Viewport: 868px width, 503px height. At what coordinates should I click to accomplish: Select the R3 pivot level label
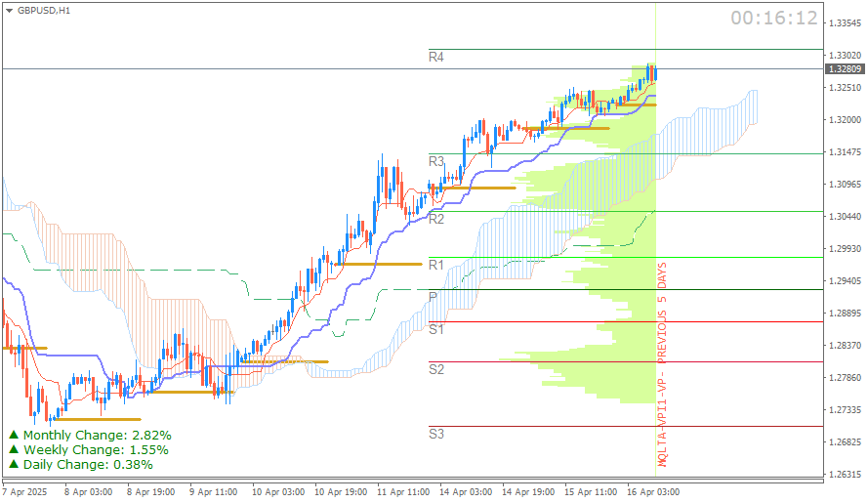(436, 161)
